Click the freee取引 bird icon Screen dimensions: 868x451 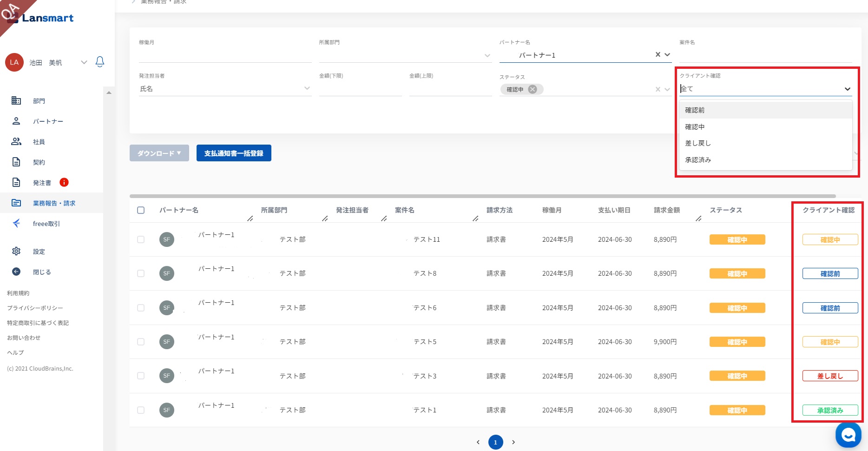(x=16, y=223)
